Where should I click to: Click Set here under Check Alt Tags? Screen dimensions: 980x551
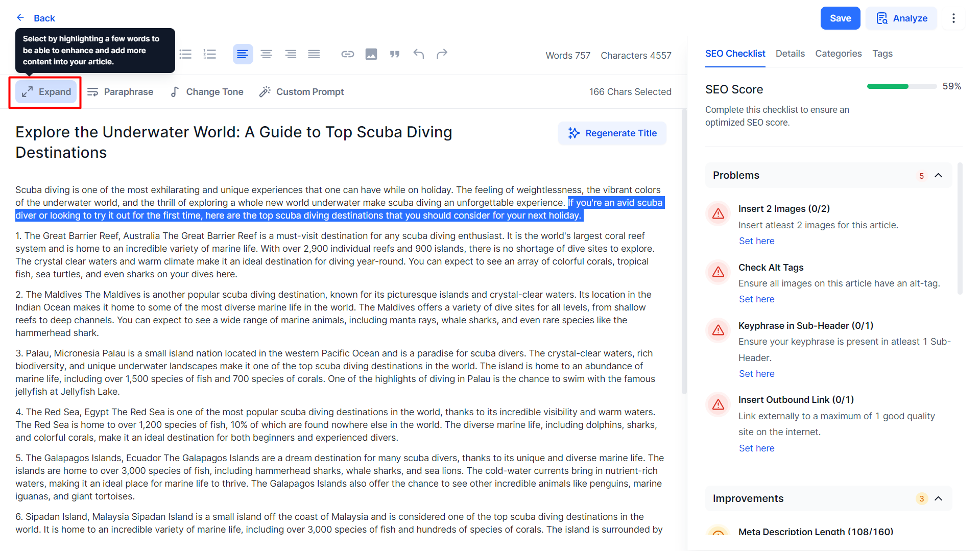tap(756, 299)
